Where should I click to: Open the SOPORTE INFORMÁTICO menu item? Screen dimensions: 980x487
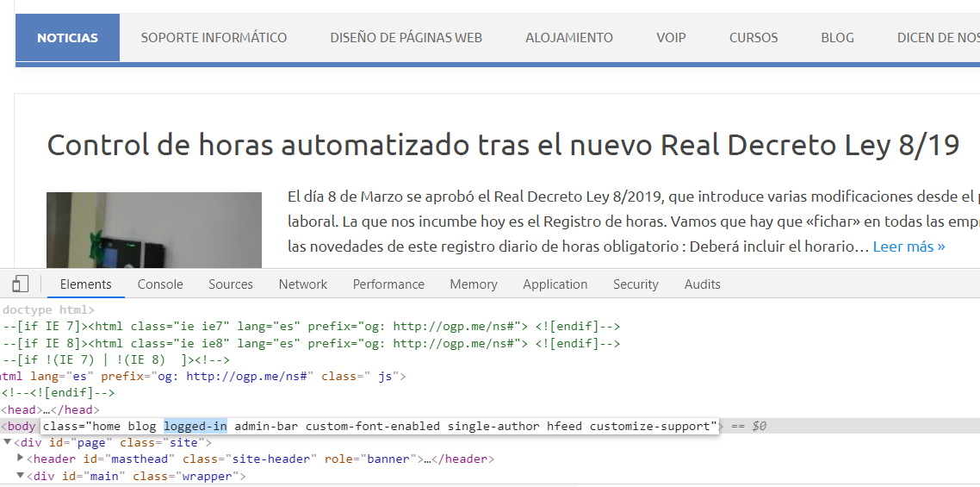coord(214,38)
